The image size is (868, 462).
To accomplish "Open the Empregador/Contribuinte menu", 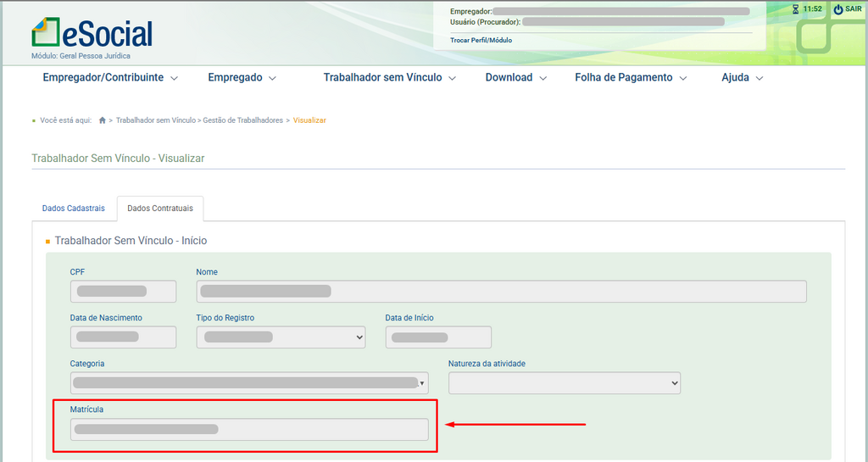I will pyautogui.click(x=110, y=77).
